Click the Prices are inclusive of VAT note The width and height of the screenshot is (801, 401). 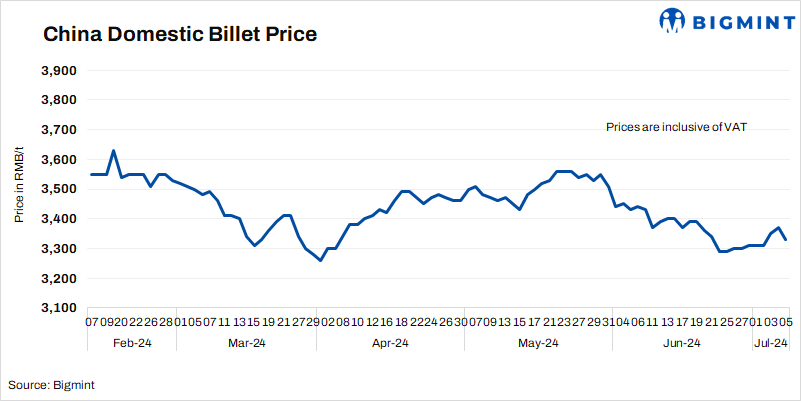(x=677, y=128)
